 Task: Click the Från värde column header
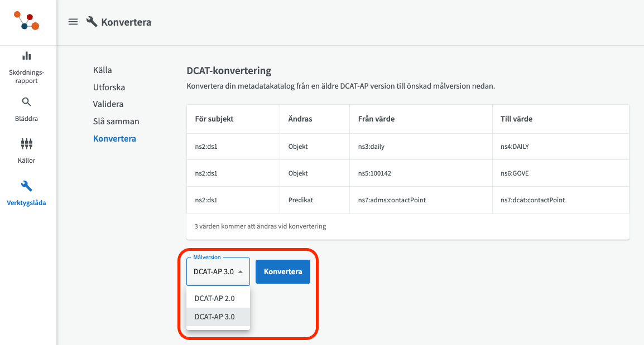coord(376,119)
